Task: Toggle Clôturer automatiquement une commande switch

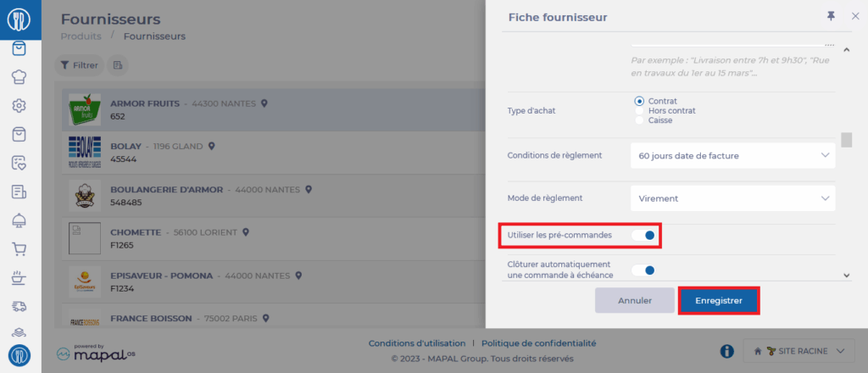Action: pyautogui.click(x=644, y=270)
